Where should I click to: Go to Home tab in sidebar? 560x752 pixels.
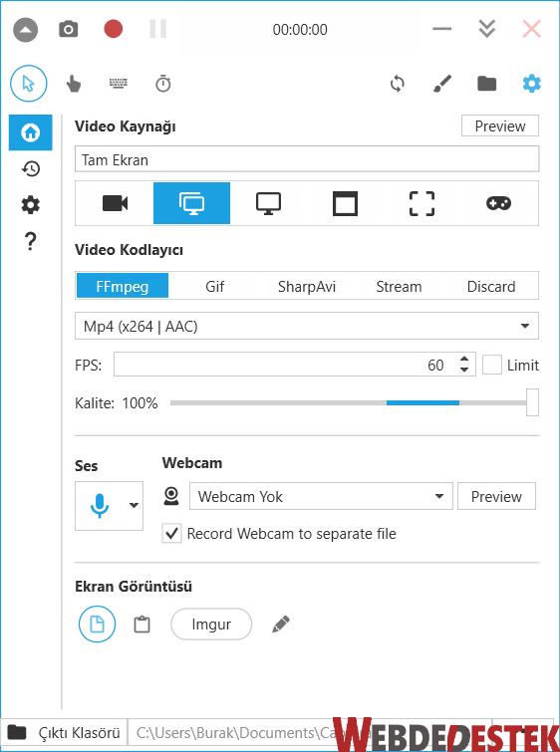[x=30, y=132]
